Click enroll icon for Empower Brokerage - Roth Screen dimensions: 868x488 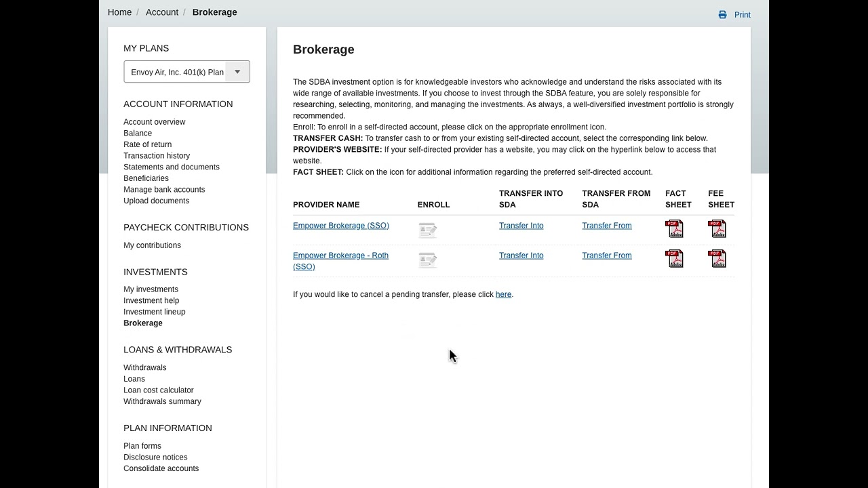(x=427, y=260)
